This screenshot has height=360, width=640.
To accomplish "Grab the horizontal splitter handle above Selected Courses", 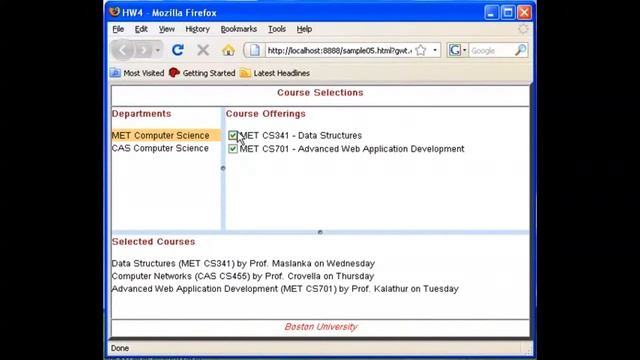I will 320,232.
